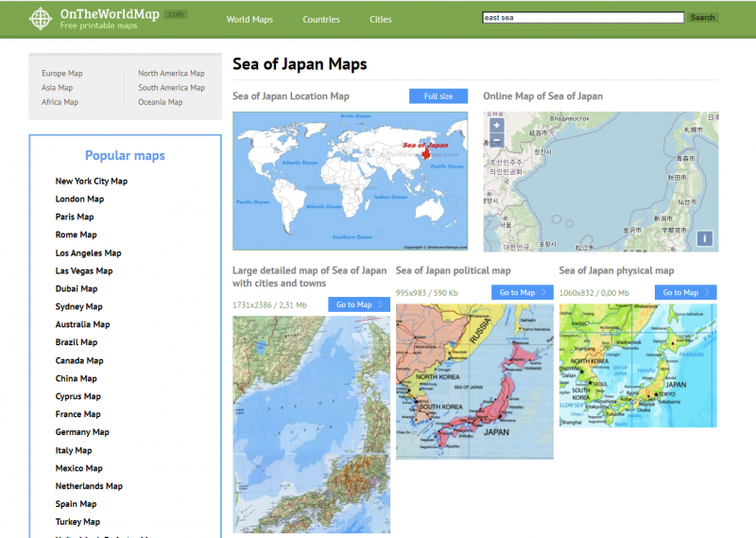Open the Sea of Japan physical map image
The width and height of the screenshot is (756, 538).
[x=638, y=365]
